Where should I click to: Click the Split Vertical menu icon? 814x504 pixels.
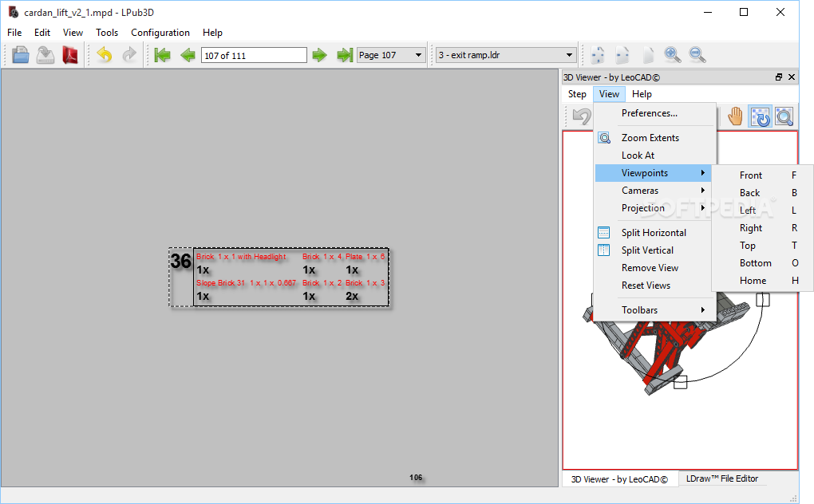604,250
